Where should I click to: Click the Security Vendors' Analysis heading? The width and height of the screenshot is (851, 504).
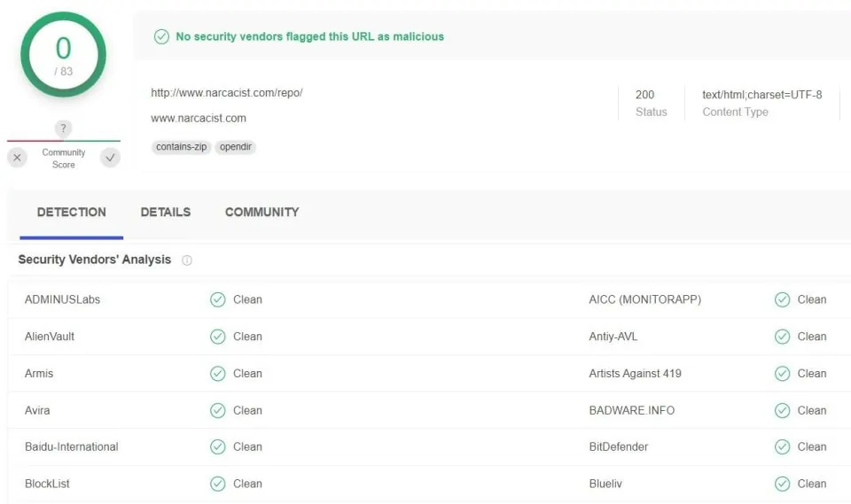pyautogui.click(x=95, y=260)
